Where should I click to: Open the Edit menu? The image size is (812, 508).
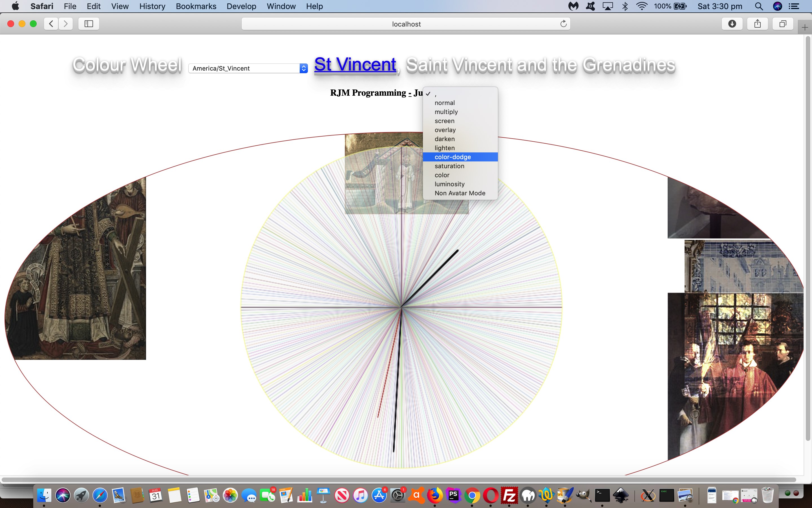coord(94,6)
